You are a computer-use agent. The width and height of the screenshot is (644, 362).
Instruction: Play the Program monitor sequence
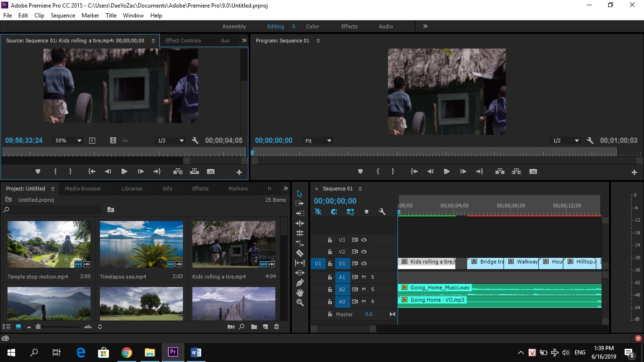click(x=446, y=172)
